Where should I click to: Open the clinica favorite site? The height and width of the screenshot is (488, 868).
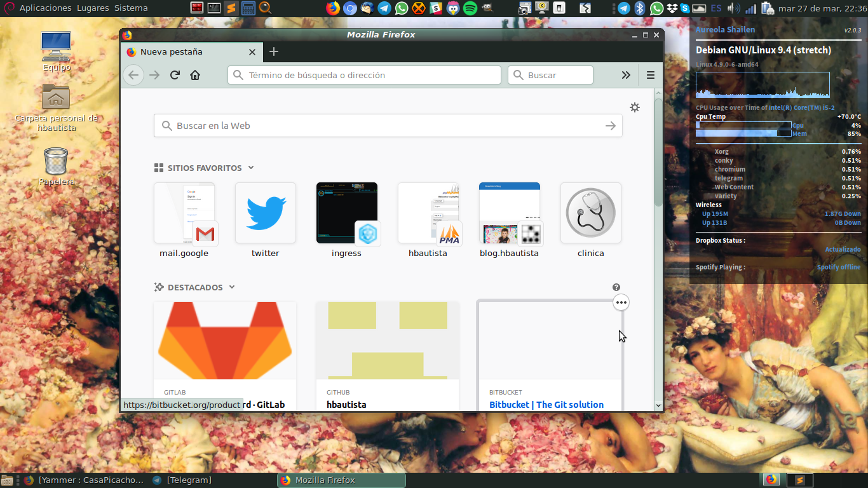[591, 220]
